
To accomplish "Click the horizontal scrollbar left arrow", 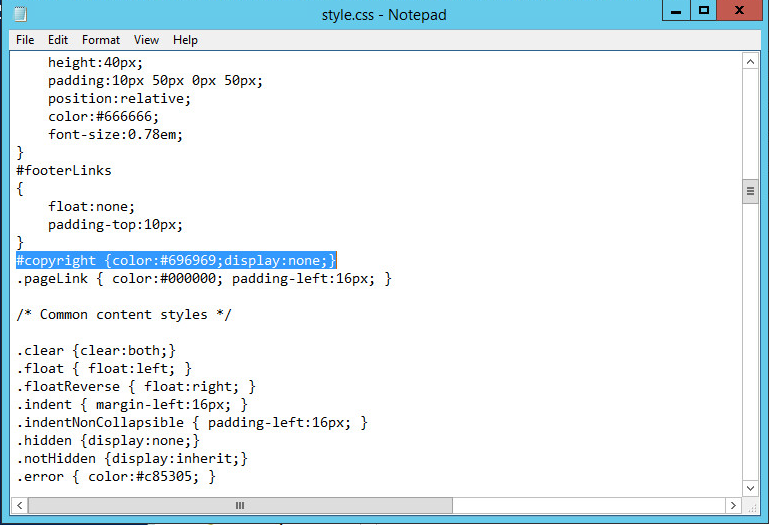I will [x=20, y=505].
